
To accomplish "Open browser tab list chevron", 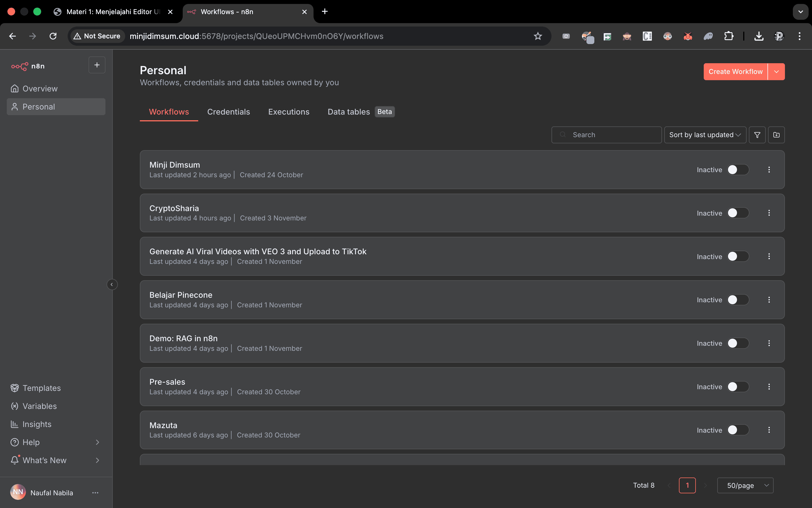I will pos(801,12).
